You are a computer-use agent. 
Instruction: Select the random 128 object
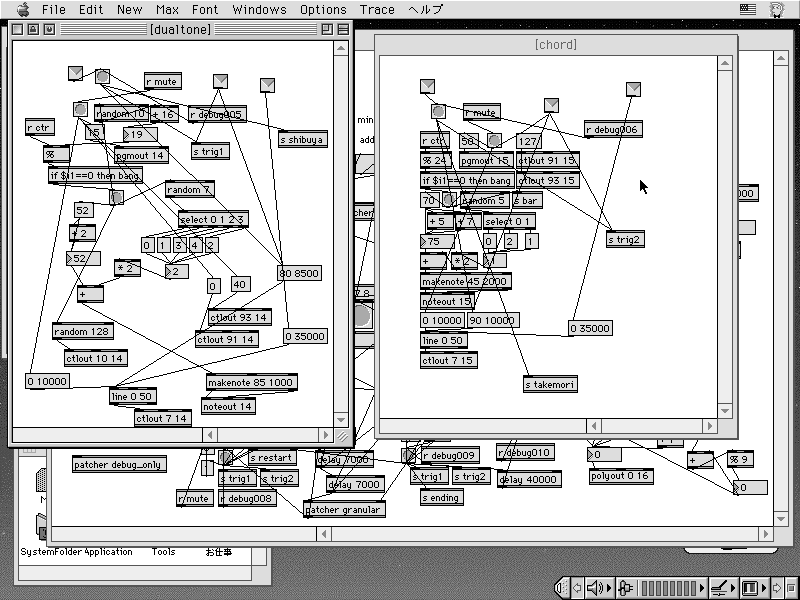[83, 331]
